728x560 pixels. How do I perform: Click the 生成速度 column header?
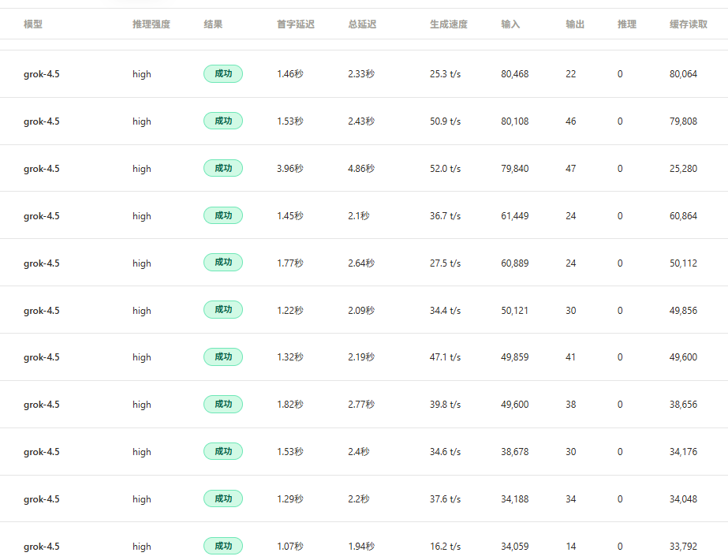point(449,24)
